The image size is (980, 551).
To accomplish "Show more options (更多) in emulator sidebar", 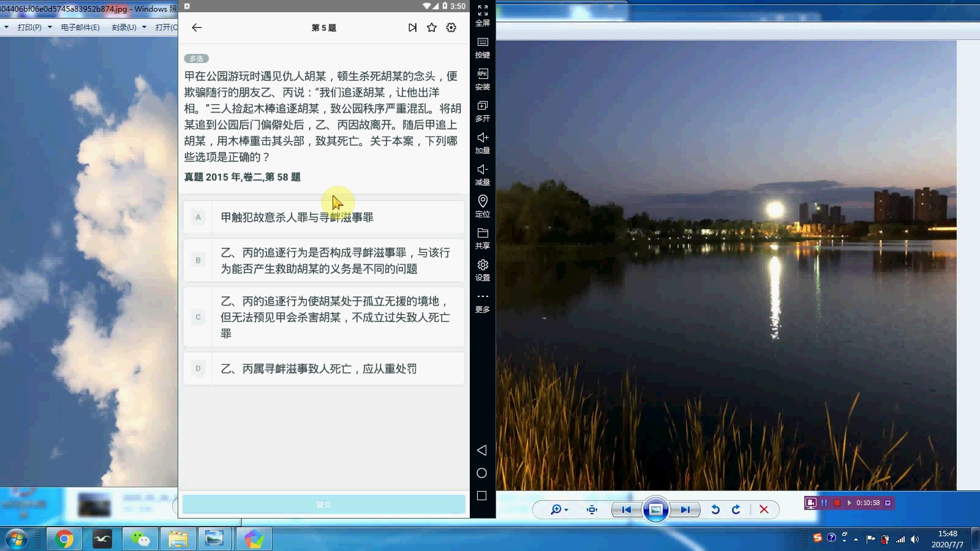I will (483, 304).
